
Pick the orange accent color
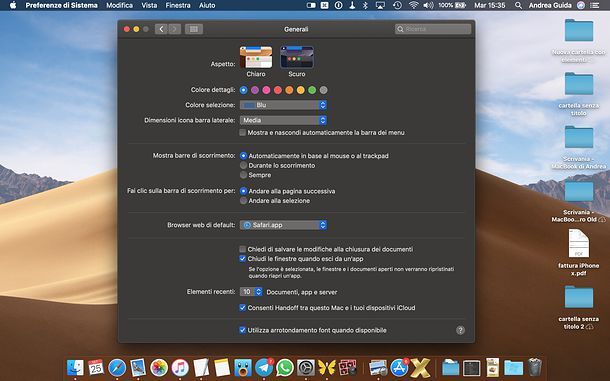click(x=289, y=90)
